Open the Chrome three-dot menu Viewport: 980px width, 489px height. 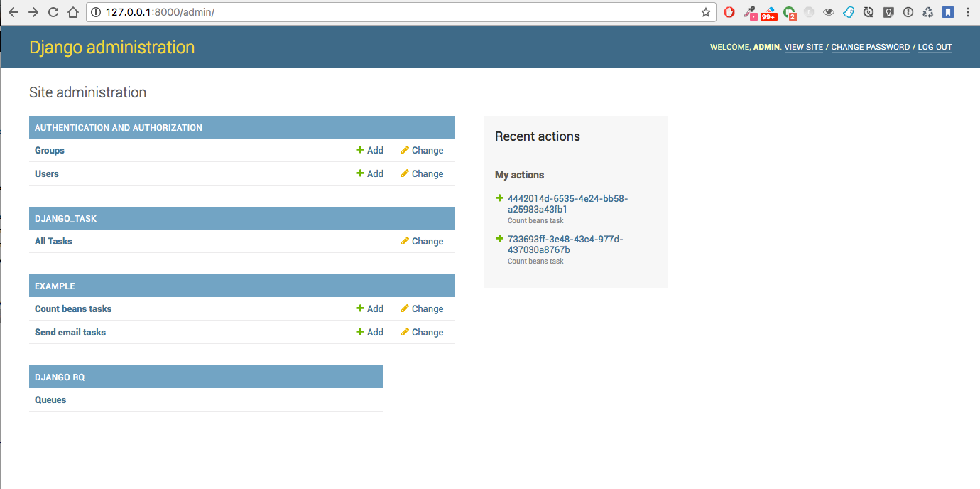[968, 12]
